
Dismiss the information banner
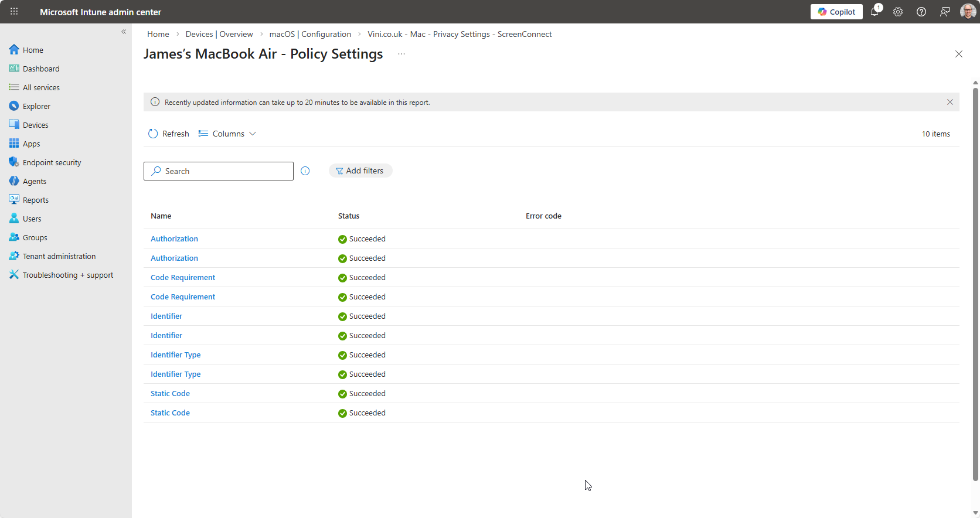(x=950, y=102)
